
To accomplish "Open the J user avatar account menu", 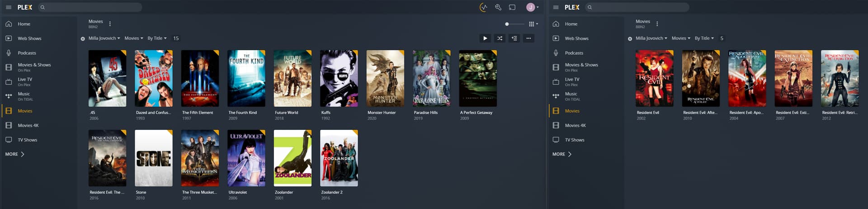I will point(532,7).
